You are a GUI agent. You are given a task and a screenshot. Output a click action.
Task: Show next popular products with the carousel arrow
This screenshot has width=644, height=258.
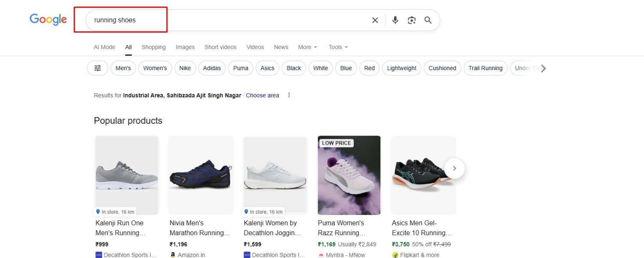pyautogui.click(x=454, y=169)
